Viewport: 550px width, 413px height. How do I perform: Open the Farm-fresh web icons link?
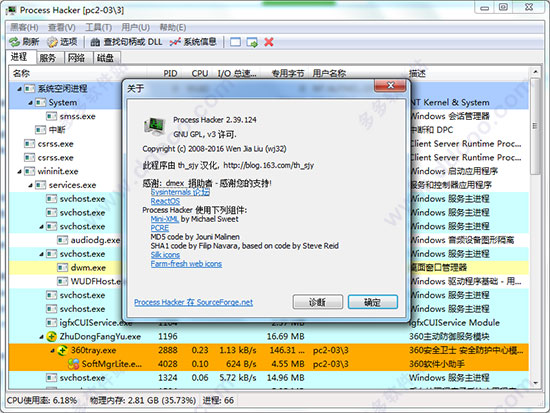186,264
